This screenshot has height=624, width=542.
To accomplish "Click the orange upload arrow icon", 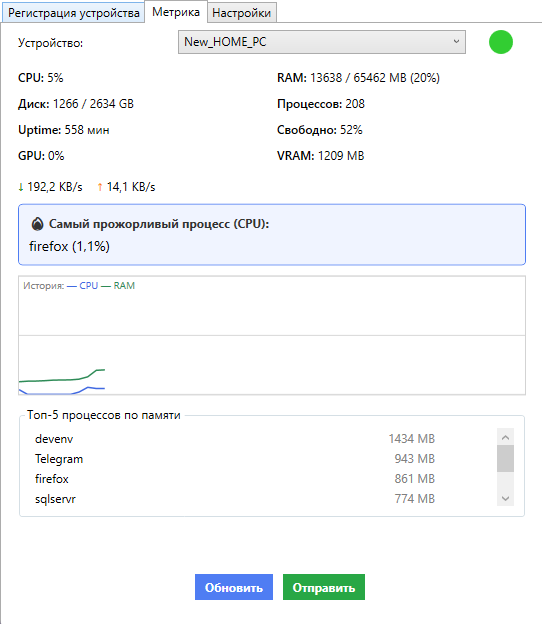I will pyautogui.click(x=100, y=187).
